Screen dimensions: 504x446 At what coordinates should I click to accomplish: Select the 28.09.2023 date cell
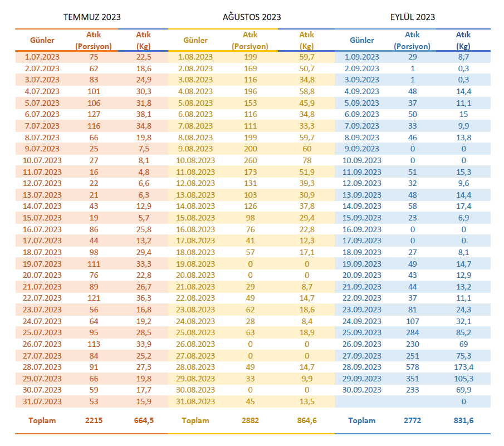click(363, 367)
